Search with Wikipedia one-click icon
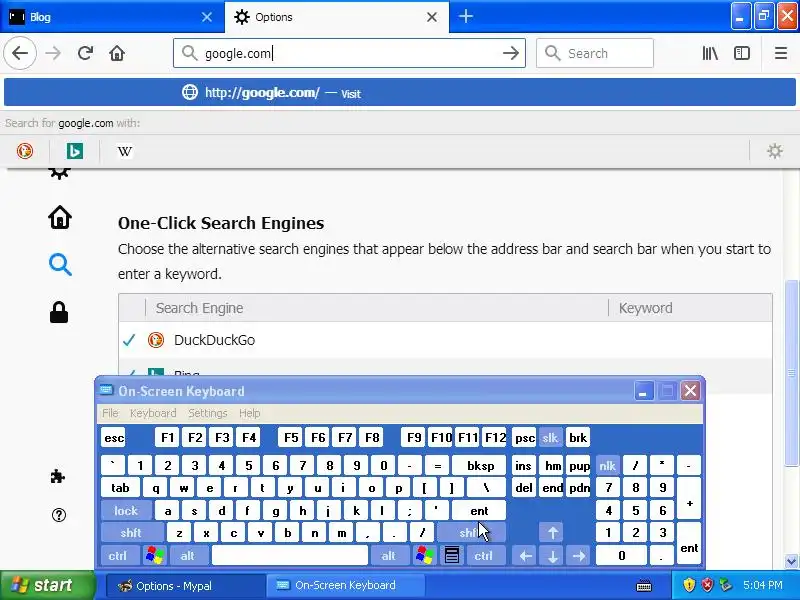Image resolution: width=800 pixels, height=600 pixels. pos(124,151)
